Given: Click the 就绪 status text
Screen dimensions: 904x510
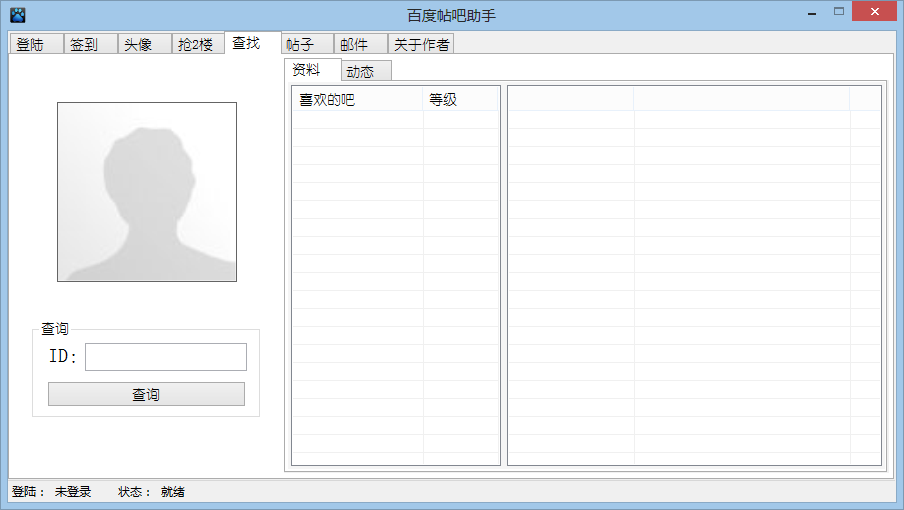Looking at the screenshot, I should 173,492.
